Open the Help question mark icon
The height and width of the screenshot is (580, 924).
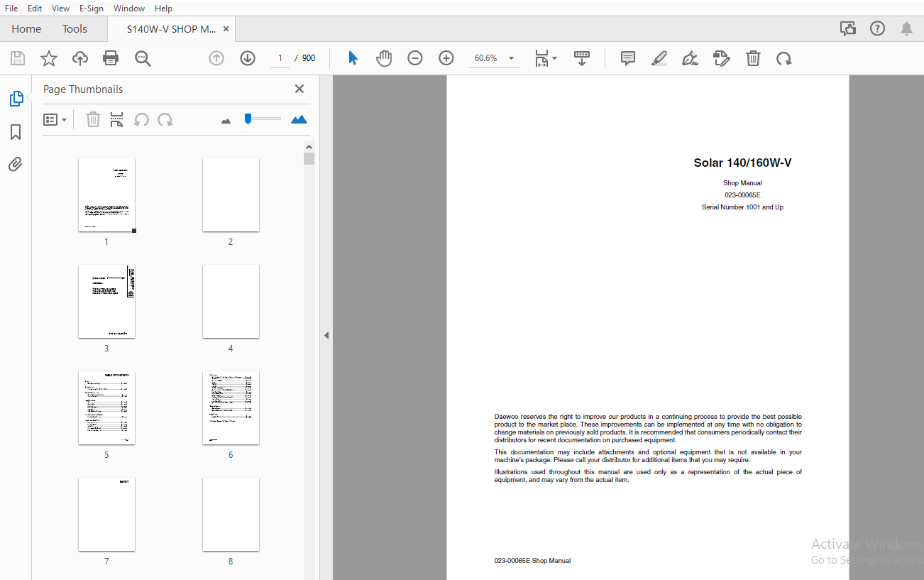(878, 28)
